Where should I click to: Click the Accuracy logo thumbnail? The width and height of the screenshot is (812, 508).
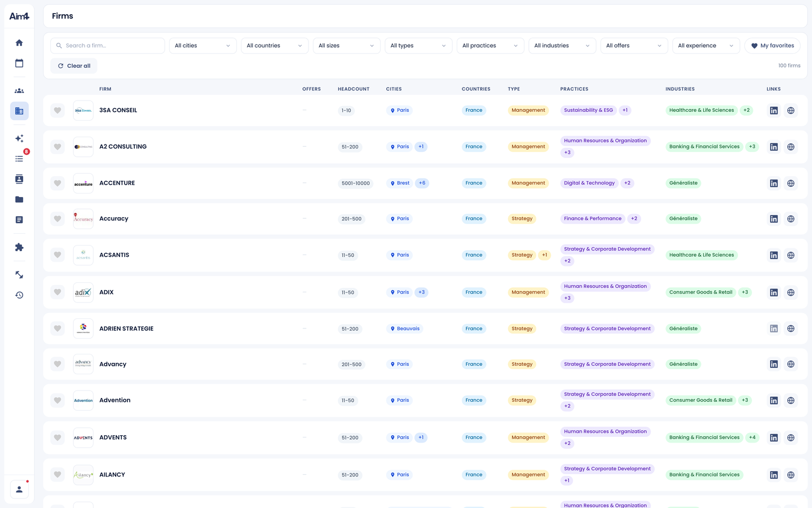tap(83, 219)
